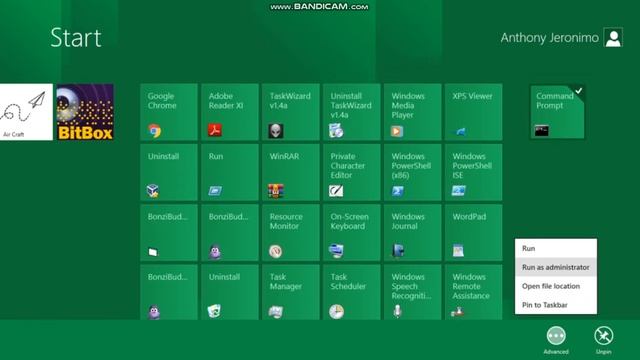Image resolution: width=640 pixels, height=360 pixels.
Task: Open the Uninstall tile under the purple gorilla BonziBuddy tile
Action: pyautogui.click(x=230, y=292)
